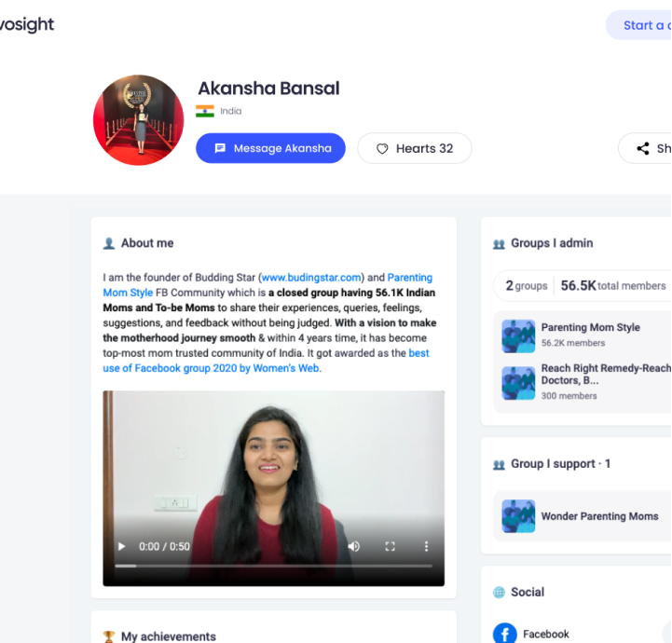Click the person icon beside About me

click(x=109, y=243)
